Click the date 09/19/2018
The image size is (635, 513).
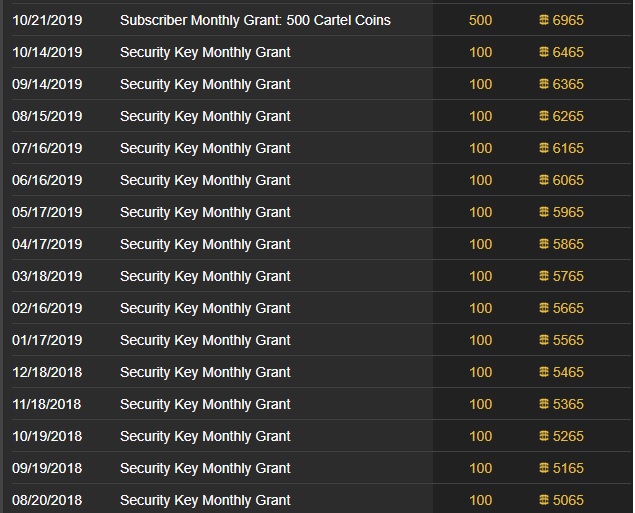(x=47, y=468)
